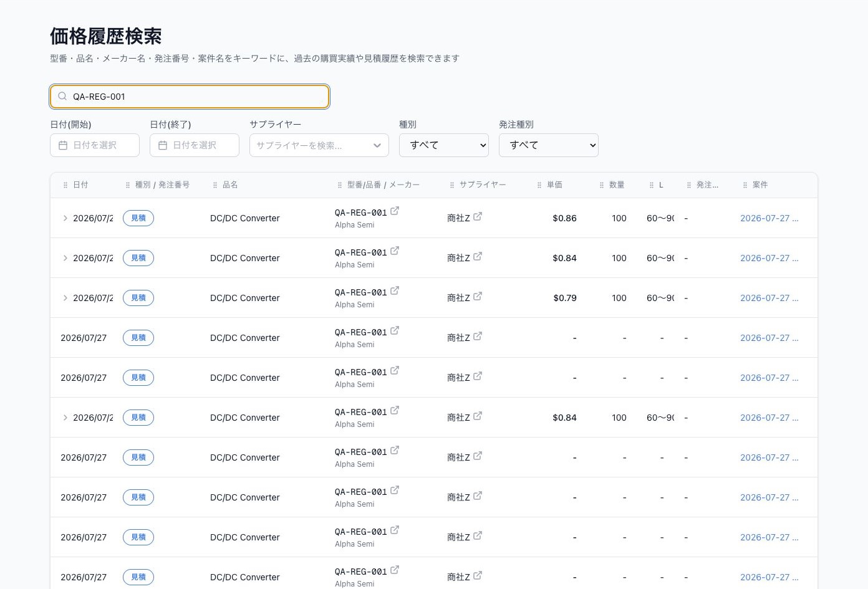
Task: Click the 日付 column header label
Action: 80,185
